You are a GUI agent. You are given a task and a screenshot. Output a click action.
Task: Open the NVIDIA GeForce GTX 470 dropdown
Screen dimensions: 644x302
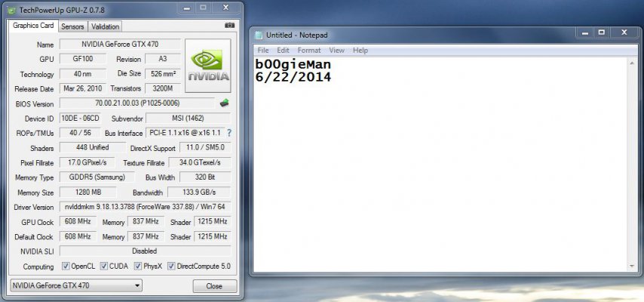pos(75,285)
